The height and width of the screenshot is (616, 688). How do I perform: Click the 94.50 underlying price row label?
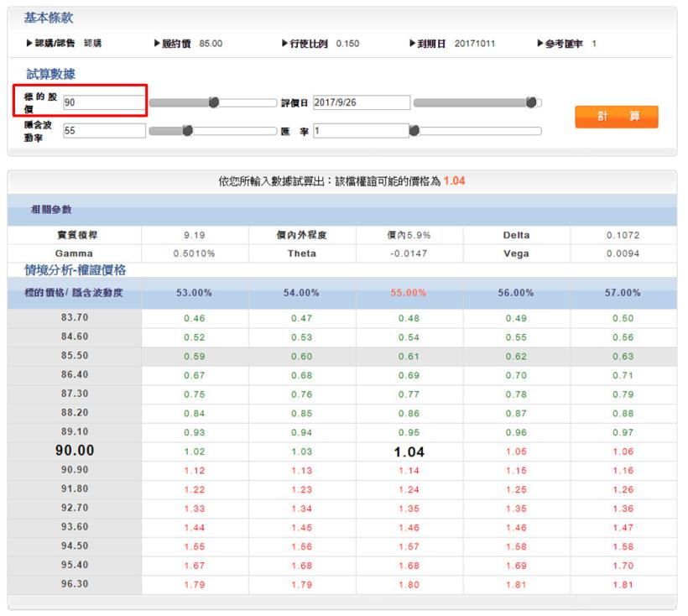[x=75, y=546]
